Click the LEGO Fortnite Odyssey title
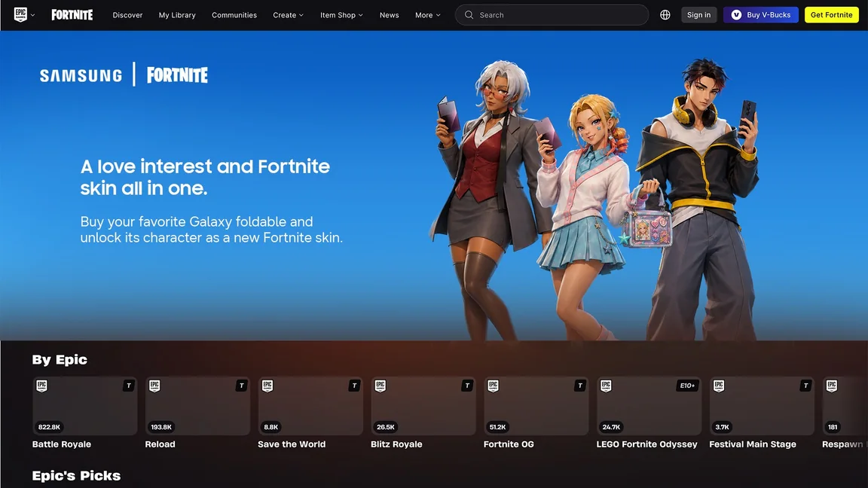The height and width of the screenshot is (488, 868). (x=646, y=444)
